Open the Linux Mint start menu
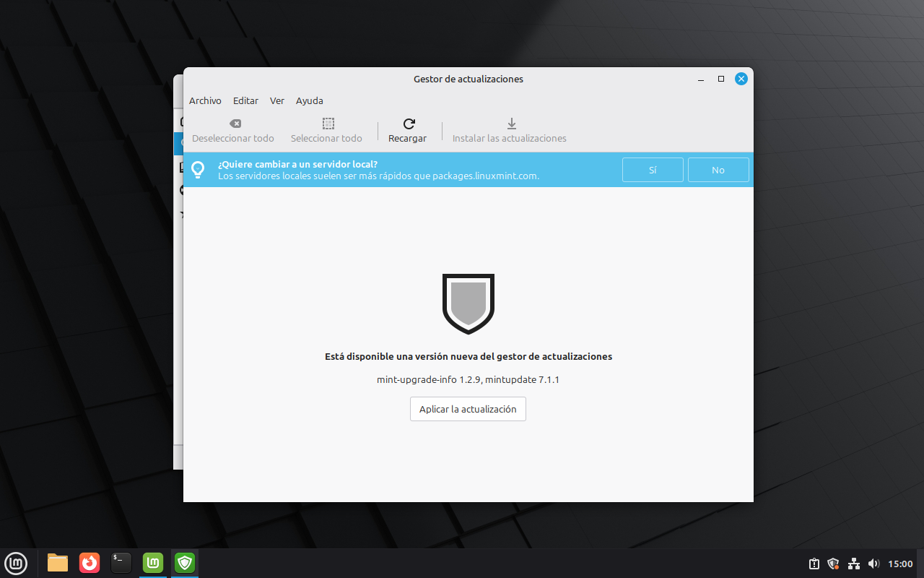The height and width of the screenshot is (578, 924). pyautogui.click(x=16, y=562)
